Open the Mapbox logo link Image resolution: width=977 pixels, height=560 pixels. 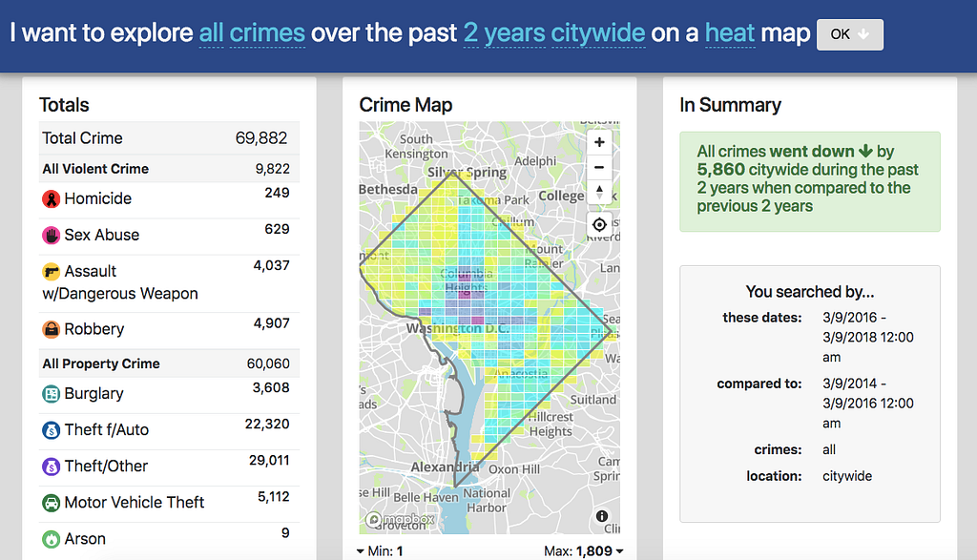(x=400, y=520)
